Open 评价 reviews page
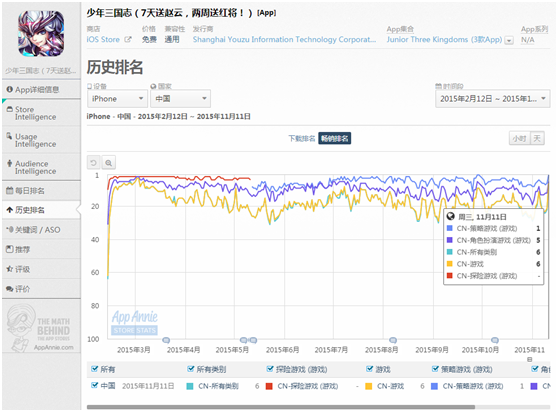 pos(41,289)
